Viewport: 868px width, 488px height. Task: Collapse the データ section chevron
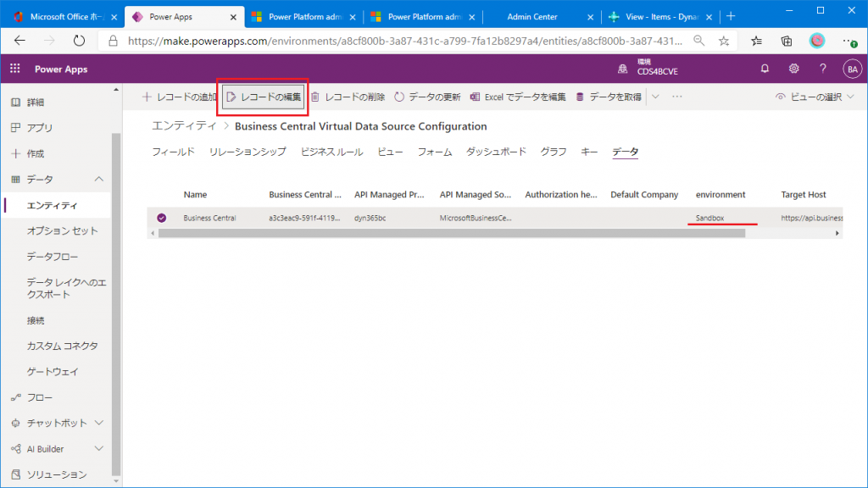pyautogui.click(x=98, y=180)
